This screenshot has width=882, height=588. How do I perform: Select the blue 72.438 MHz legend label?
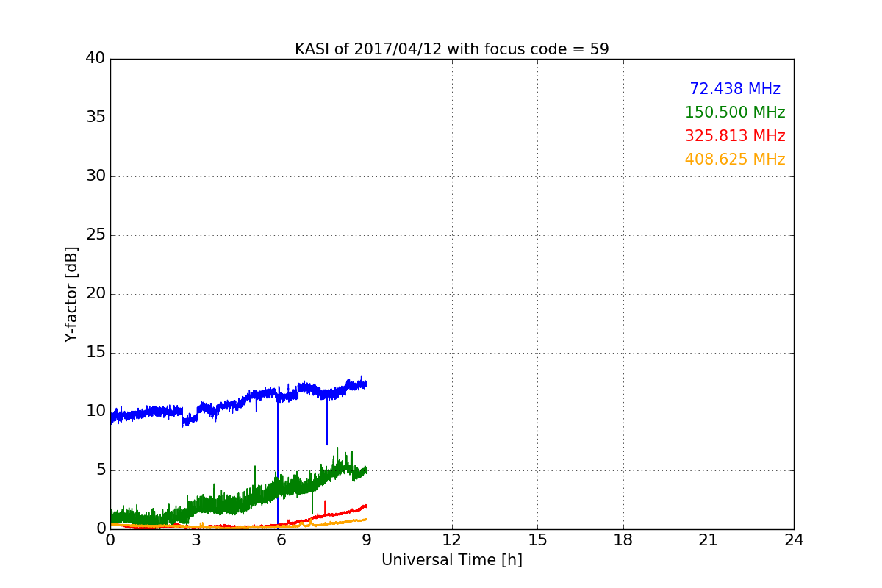pyautogui.click(x=735, y=89)
